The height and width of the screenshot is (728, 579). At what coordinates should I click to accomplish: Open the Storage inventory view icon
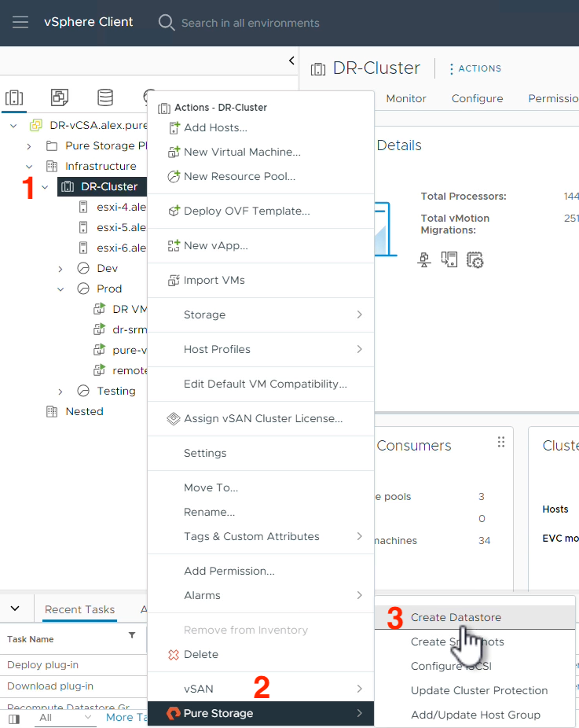point(104,97)
